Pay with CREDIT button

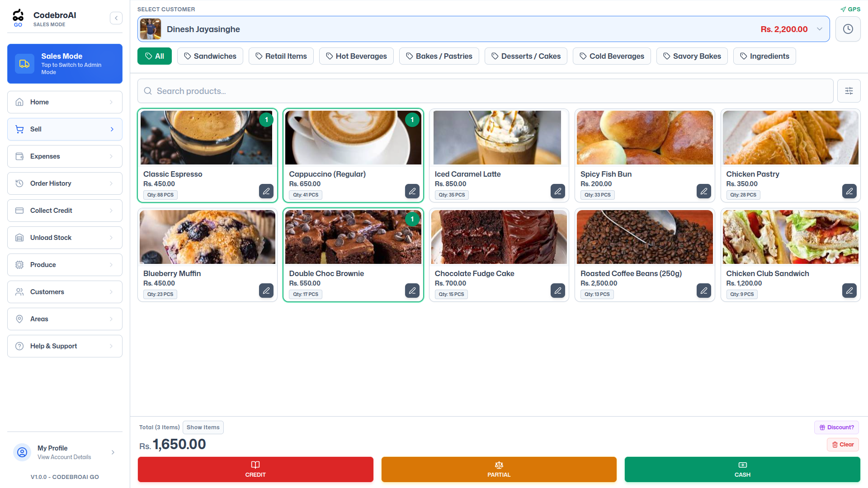[x=255, y=469]
